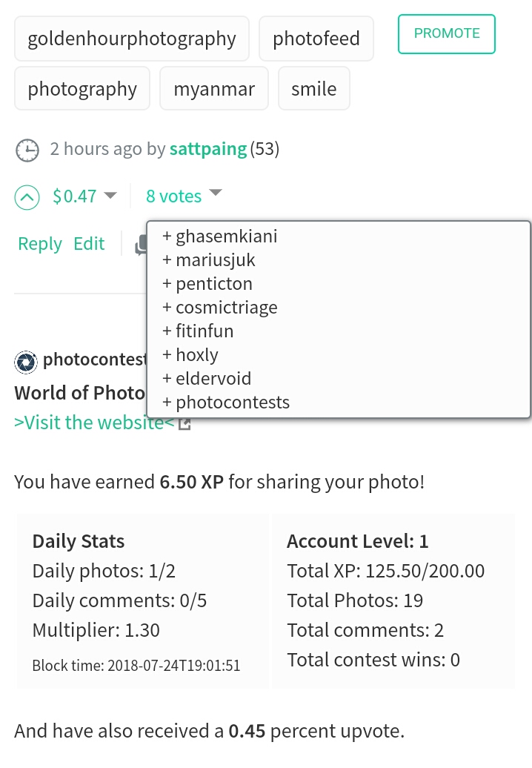This screenshot has height=768, width=532.
Task: Click the Edit link
Action: pos(89,243)
